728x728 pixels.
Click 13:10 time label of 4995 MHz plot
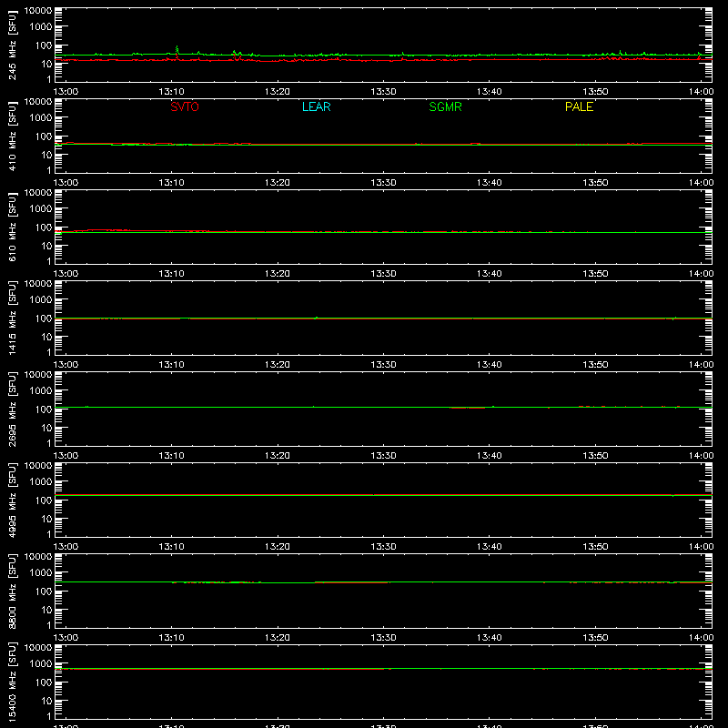pos(171,547)
